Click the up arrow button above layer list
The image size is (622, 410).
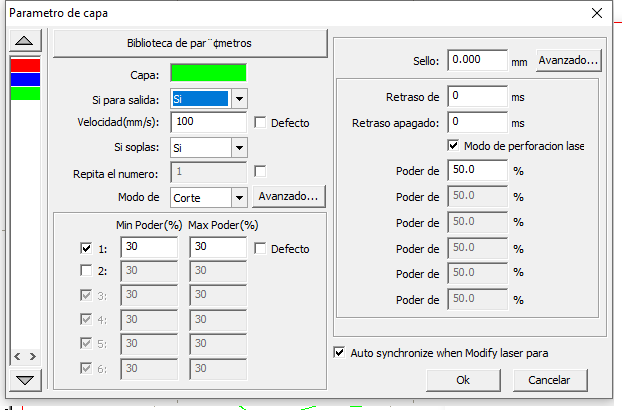25,41
